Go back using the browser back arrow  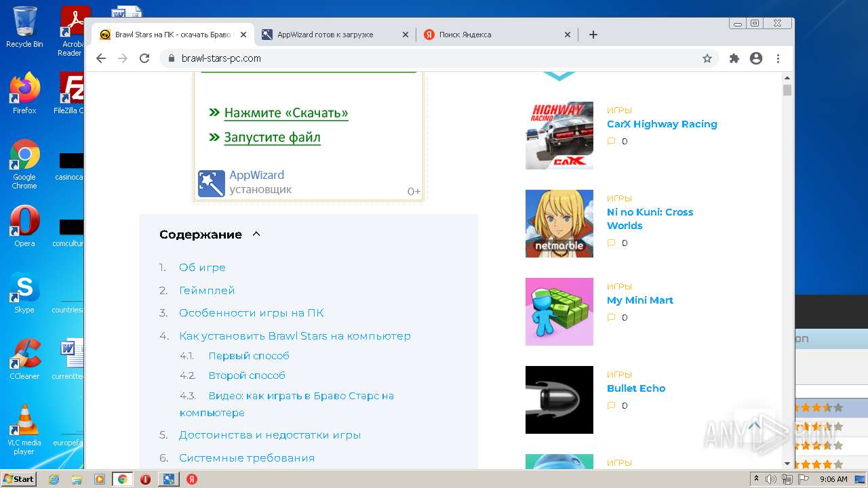coord(101,58)
